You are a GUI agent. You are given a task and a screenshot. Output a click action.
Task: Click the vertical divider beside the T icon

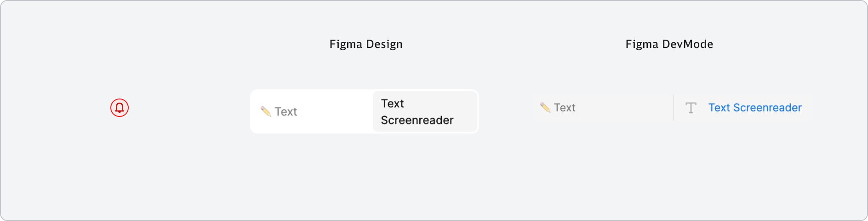tap(674, 108)
